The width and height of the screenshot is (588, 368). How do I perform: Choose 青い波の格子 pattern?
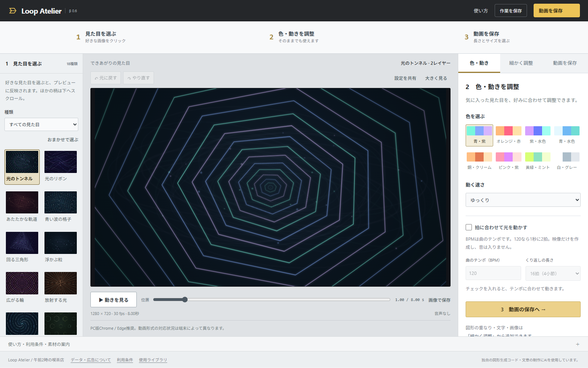point(61,207)
